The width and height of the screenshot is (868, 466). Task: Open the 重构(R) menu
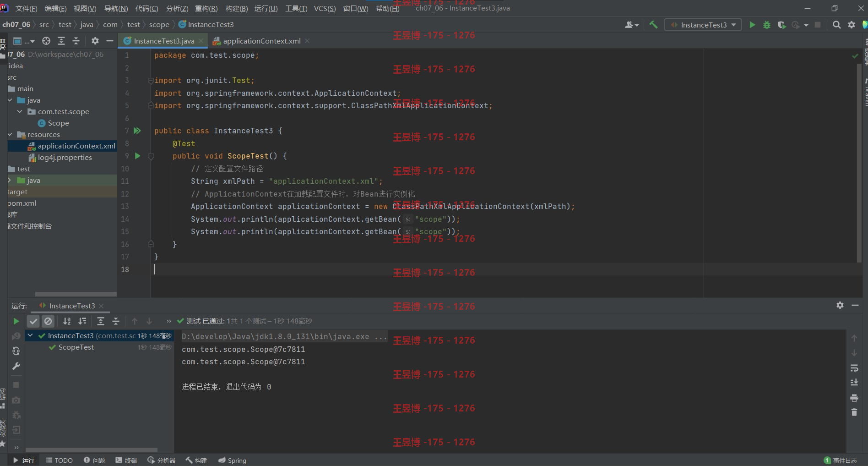(x=206, y=8)
